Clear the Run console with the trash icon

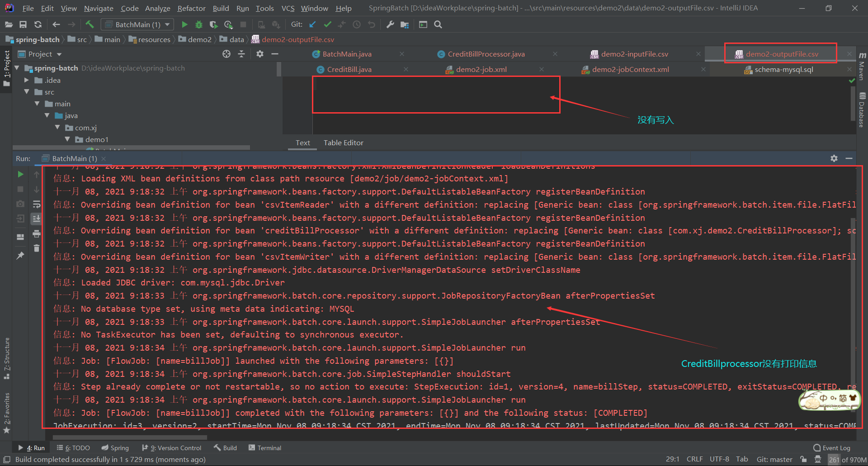[36, 248]
